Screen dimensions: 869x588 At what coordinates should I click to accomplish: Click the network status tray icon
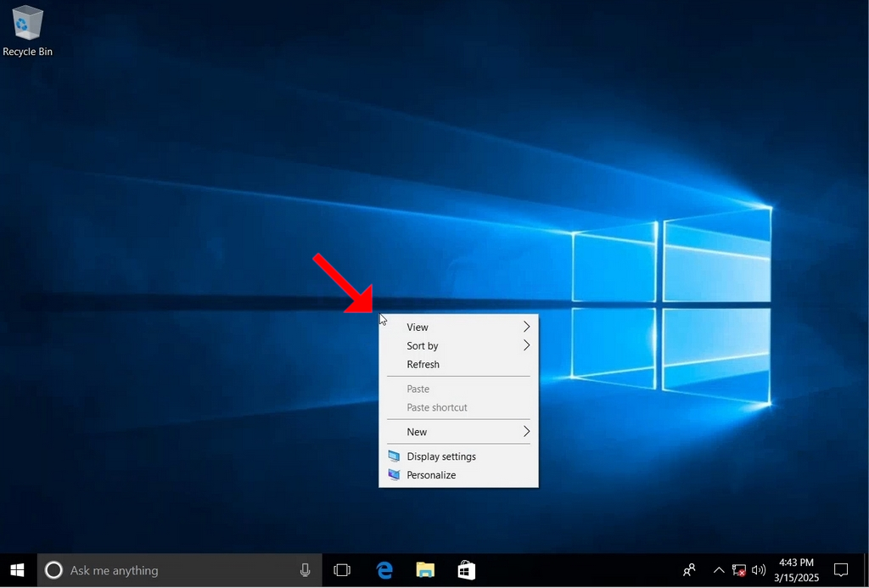coord(739,570)
